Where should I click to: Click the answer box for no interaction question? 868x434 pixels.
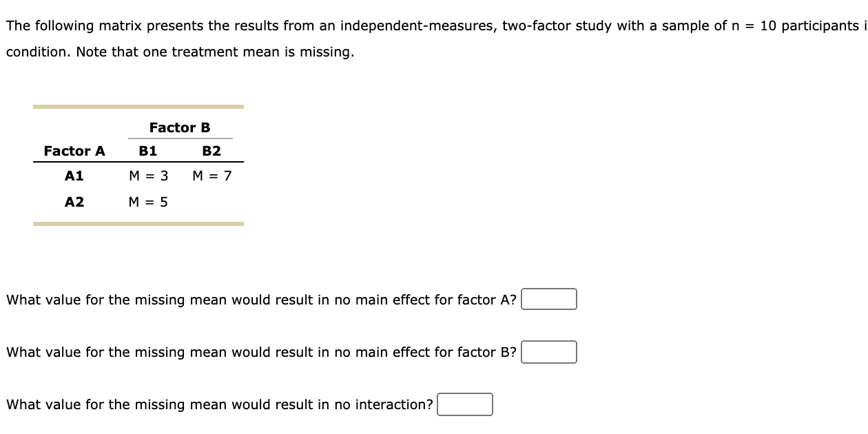click(x=464, y=404)
